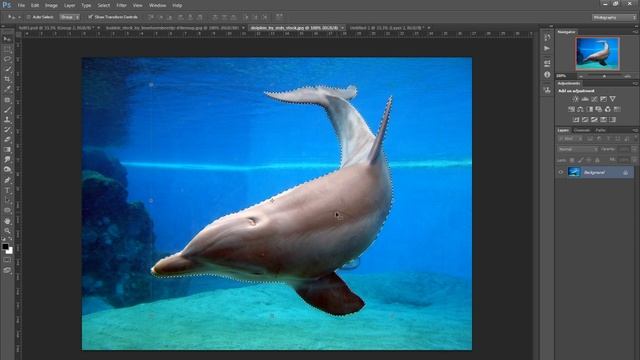This screenshot has height=360, width=640.
Task: Select the Brush tool
Action: (7, 110)
